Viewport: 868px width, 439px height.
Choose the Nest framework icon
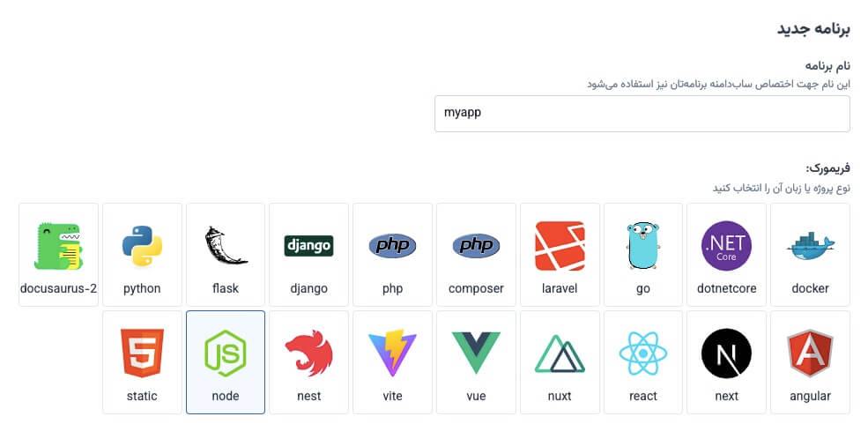click(x=308, y=353)
